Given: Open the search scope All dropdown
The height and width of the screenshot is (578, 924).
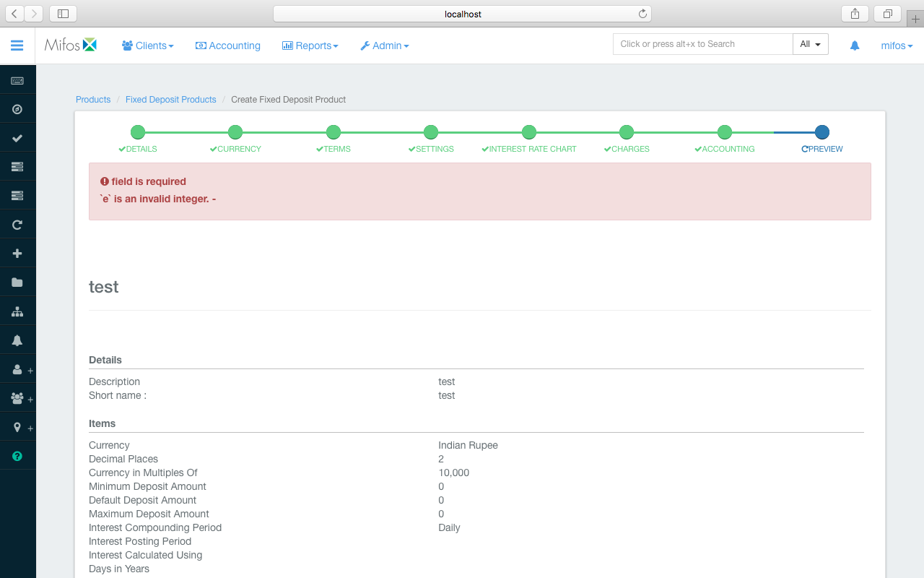Looking at the screenshot, I should (x=810, y=44).
